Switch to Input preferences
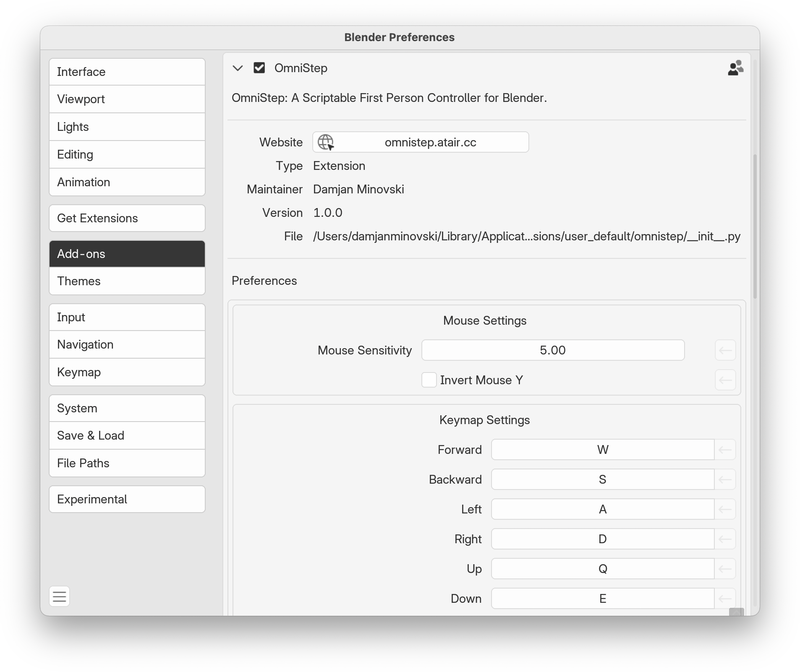This screenshot has height=672, width=800. [127, 317]
